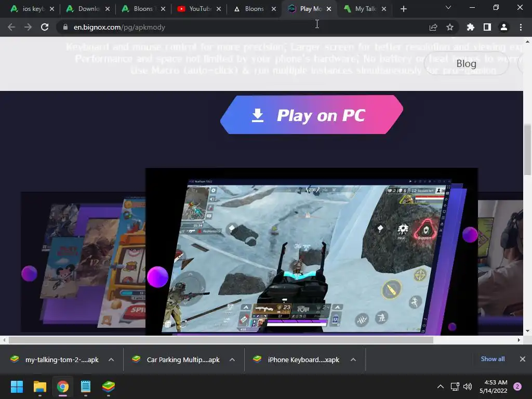The image size is (532, 399).
Task: Click the vertical page scrollbar thumb
Action: point(527,150)
